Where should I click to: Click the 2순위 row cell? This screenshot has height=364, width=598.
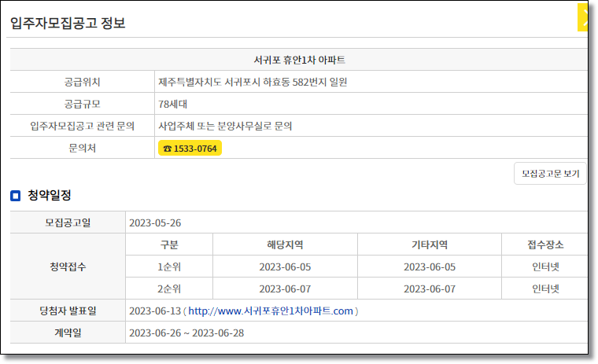point(169,289)
